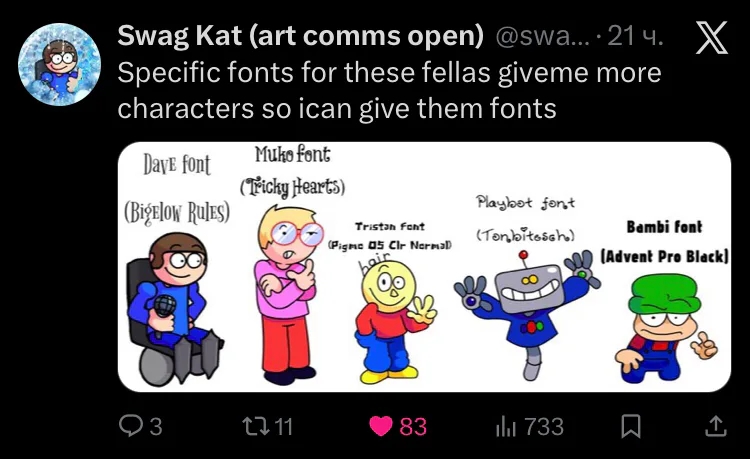Click the reply count 3
Screen dimensions: 750x459
click(x=156, y=426)
